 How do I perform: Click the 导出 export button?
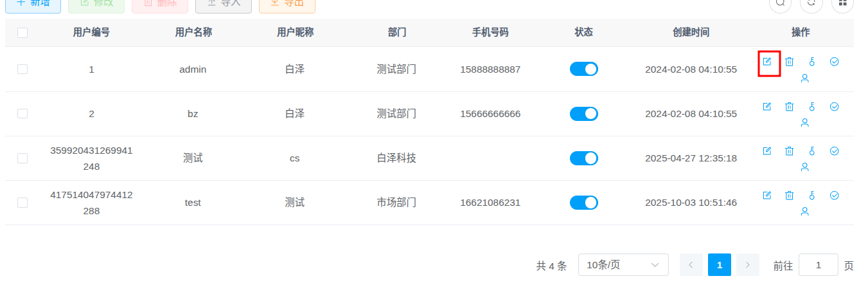(x=287, y=4)
